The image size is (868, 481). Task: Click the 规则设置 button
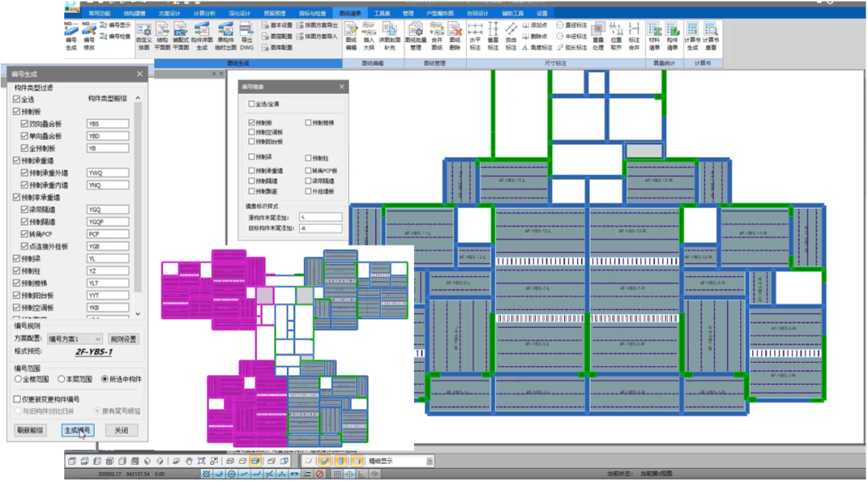(x=124, y=339)
